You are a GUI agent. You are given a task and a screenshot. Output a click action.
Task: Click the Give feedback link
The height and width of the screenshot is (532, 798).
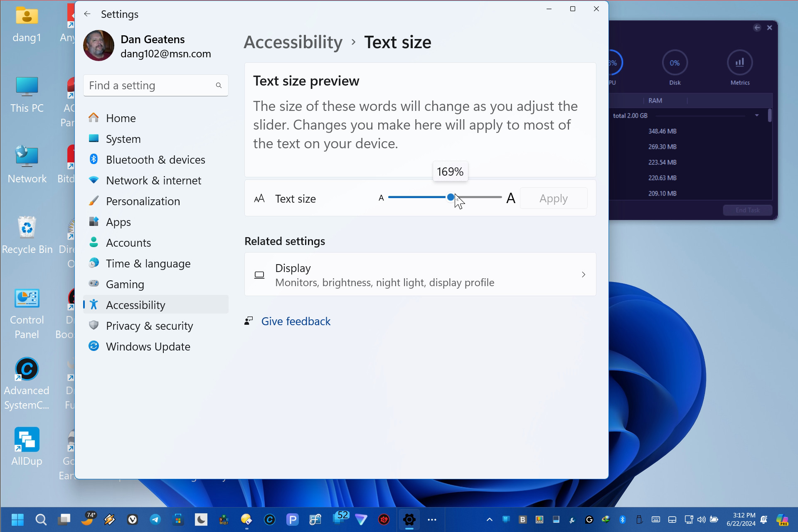click(x=296, y=321)
